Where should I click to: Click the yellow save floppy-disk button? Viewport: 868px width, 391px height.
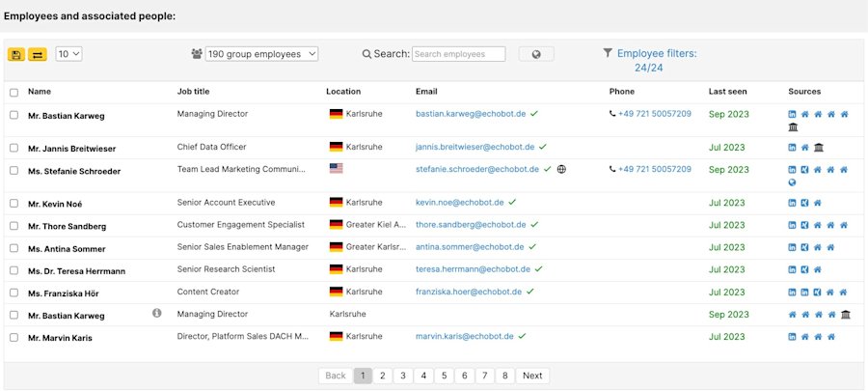tap(16, 54)
